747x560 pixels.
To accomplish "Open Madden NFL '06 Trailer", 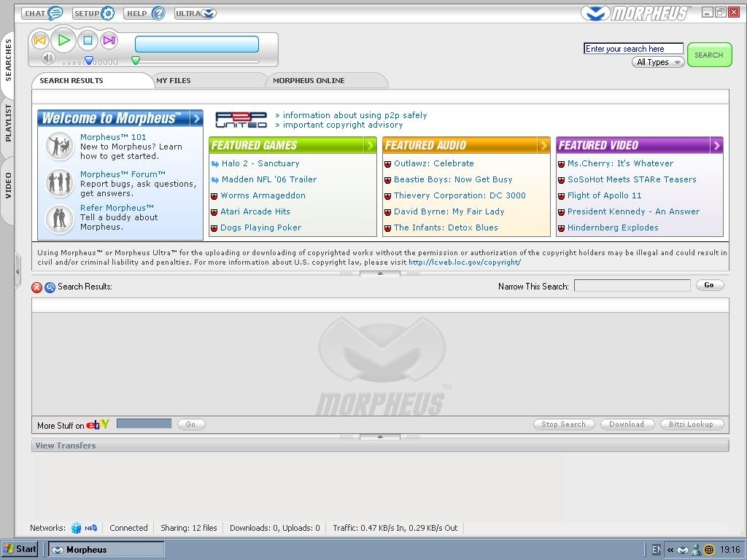I will click(268, 179).
